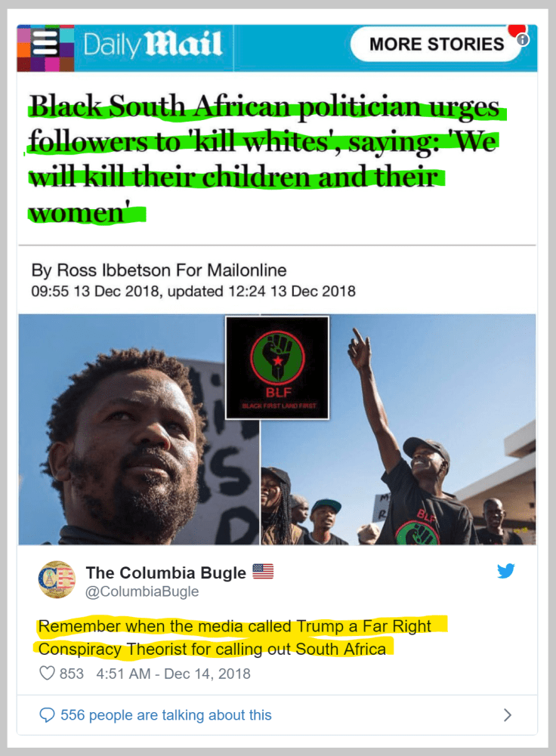Click the speech bubble reply icon
This screenshot has height=756, width=556.
(x=47, y=715)
